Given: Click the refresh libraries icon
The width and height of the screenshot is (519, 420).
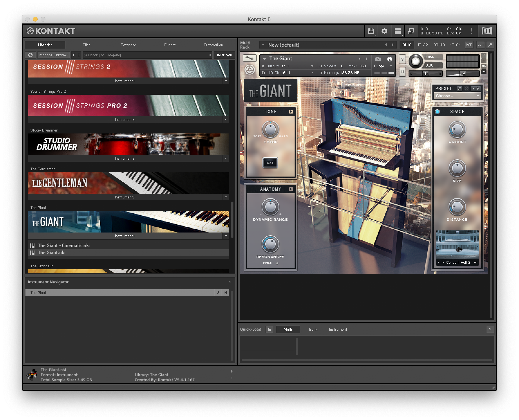Looking at the screenshot, I should click(30, 55).
